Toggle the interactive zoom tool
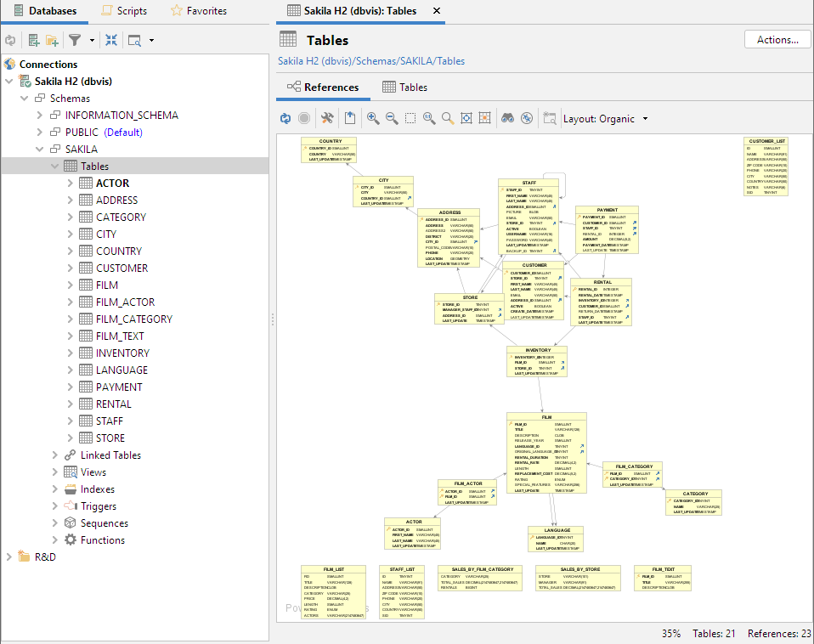Image resolution: width=814 pixels, height=644 pixels. (x=427, y=118)
